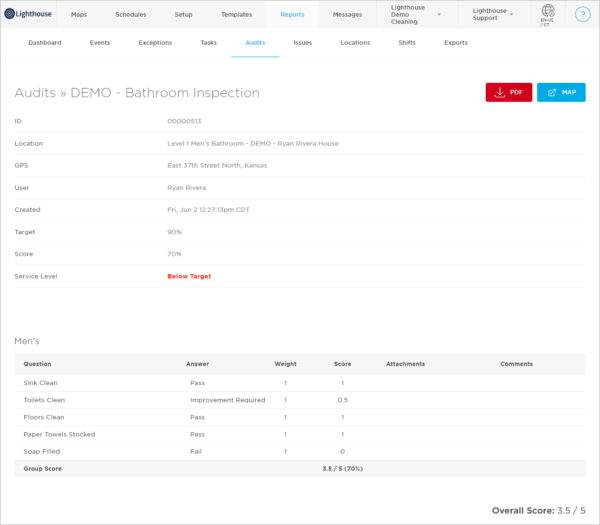
Task: Click the Improvement Required answer
Action: tap(228, 400)
